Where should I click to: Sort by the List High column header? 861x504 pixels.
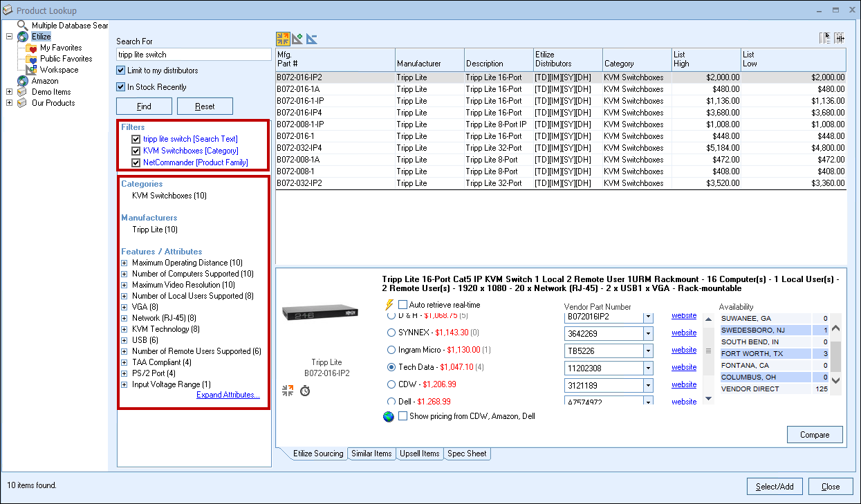pos(705,59)
